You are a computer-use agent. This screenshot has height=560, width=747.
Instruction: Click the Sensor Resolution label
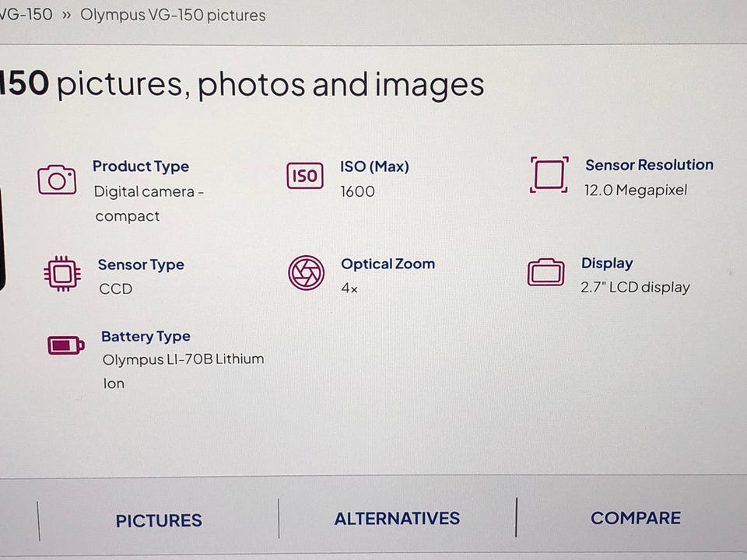coord(649,165)
